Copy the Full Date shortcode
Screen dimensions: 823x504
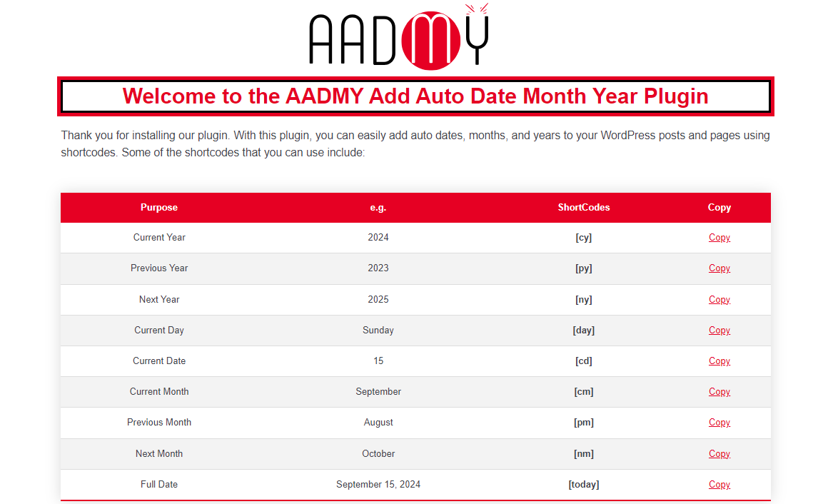[719, 485]
